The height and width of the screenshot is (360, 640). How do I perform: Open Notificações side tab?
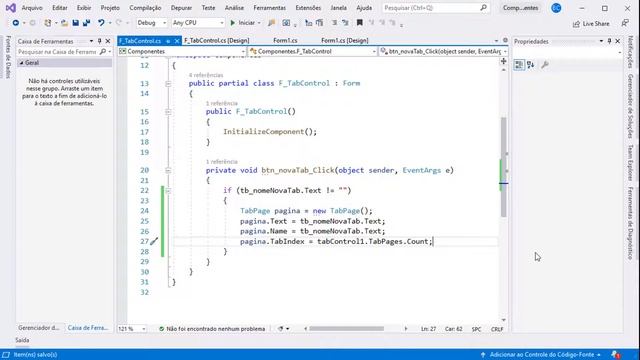click(630, 52)
